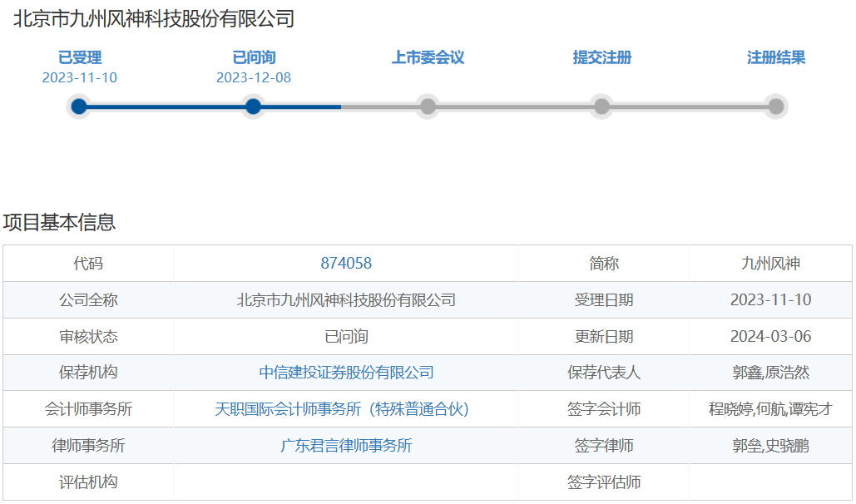This screenshot has width=856, height=504.
Task: Click sponsor representatives 郭鑫,原浩然
Action: [771, 373]
